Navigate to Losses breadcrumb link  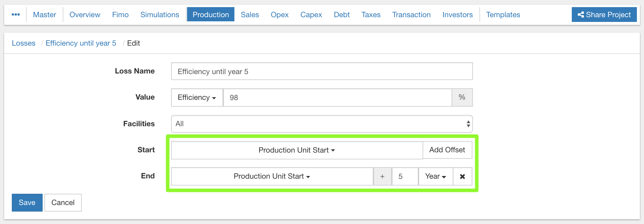coord(24,43)
